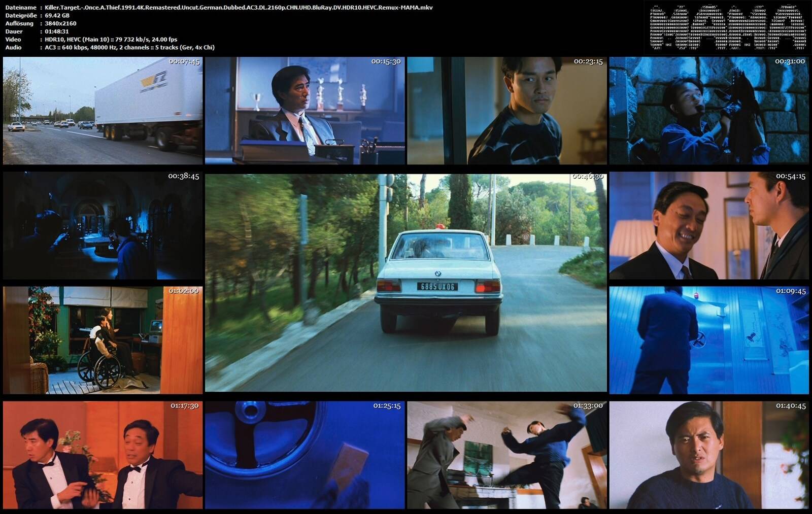Viewport: 812px width, 514px height.
Task: Open the blue wheel close-up thumbnail at 01:25:15
Action: pos(305,455)
